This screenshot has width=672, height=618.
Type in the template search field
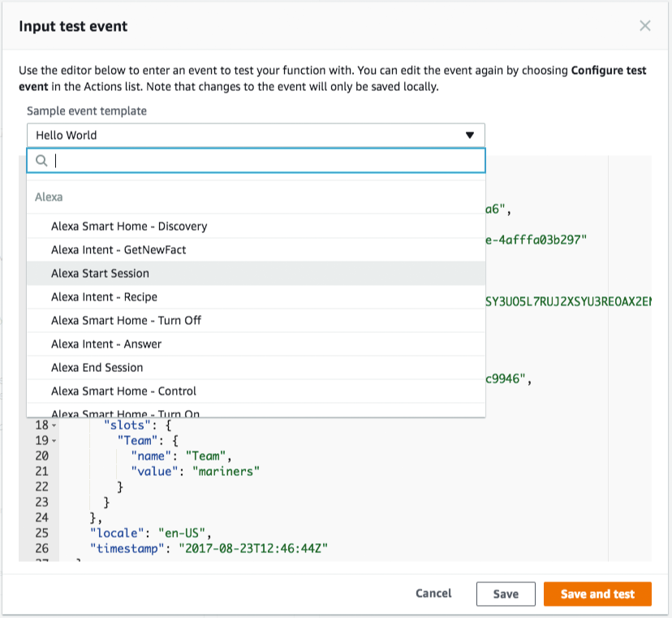tap(268, 161)
